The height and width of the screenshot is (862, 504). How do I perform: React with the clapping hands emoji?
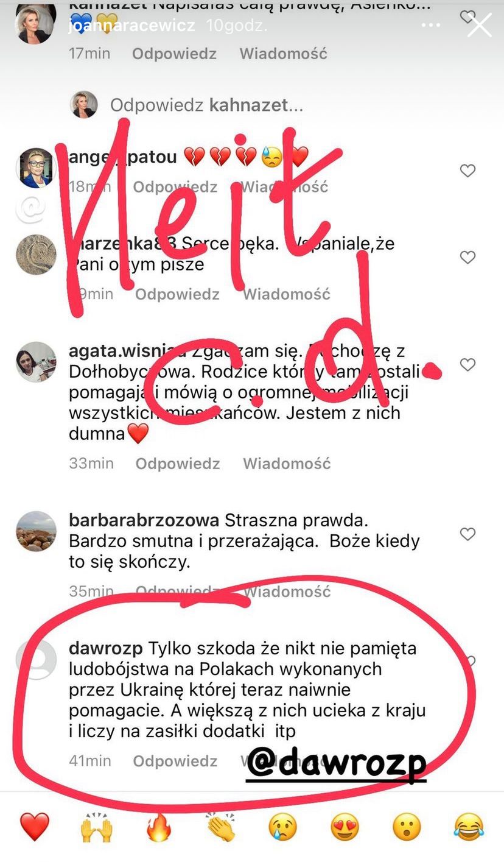[x=221, y=827]
